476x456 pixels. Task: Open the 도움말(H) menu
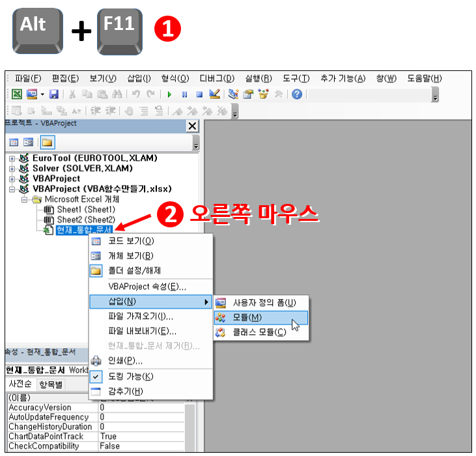tap(425, 79)
